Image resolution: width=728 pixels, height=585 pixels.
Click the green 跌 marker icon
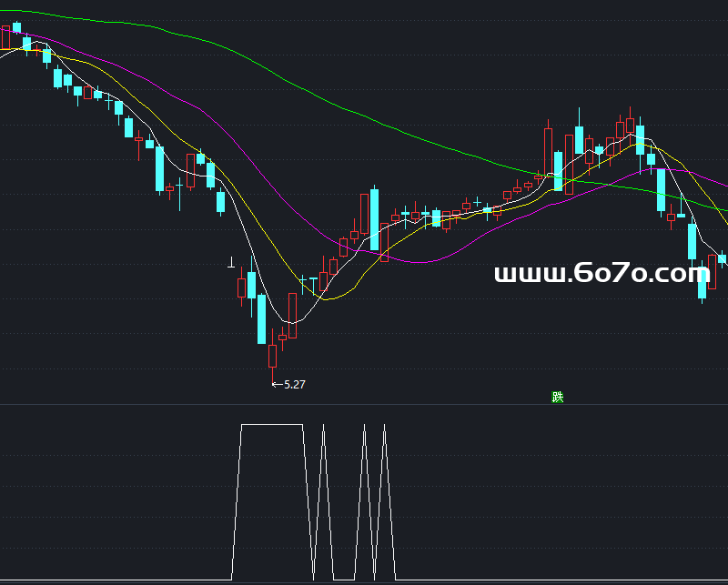pyautogui.click(x=557, y=397)
